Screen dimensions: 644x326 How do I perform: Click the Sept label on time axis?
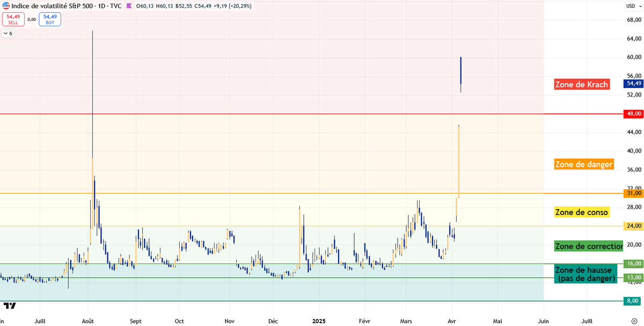136,321
